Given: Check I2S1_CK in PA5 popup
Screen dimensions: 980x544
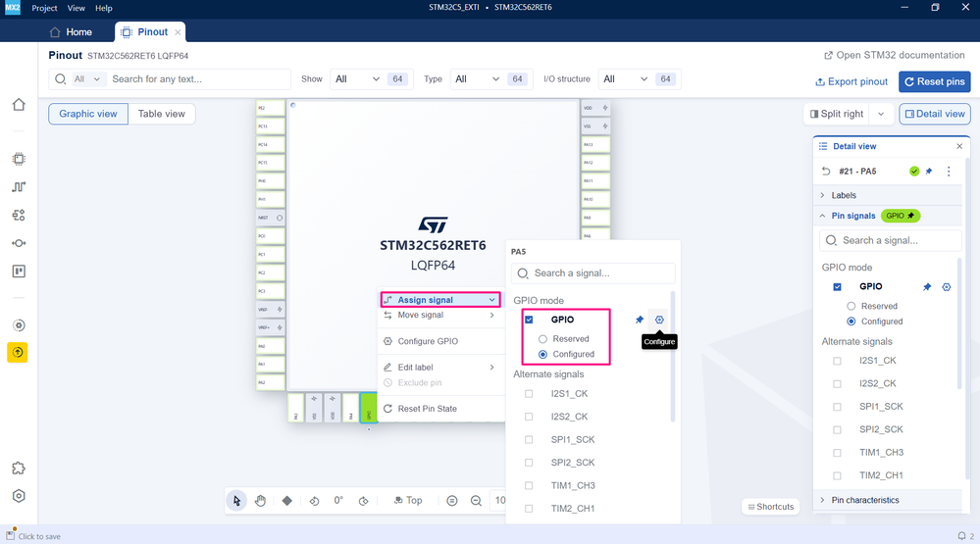Looking at the screenshot, I should [529, 393].
